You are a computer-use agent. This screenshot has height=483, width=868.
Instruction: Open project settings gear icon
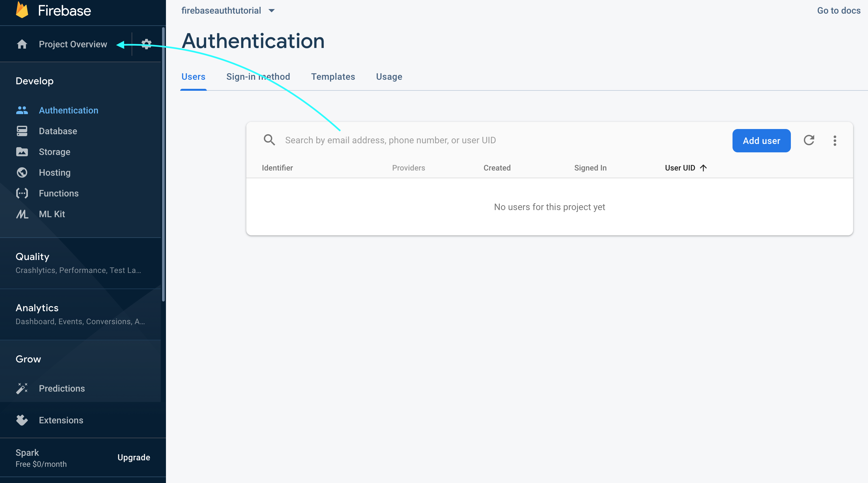click(x=146, y=44)
